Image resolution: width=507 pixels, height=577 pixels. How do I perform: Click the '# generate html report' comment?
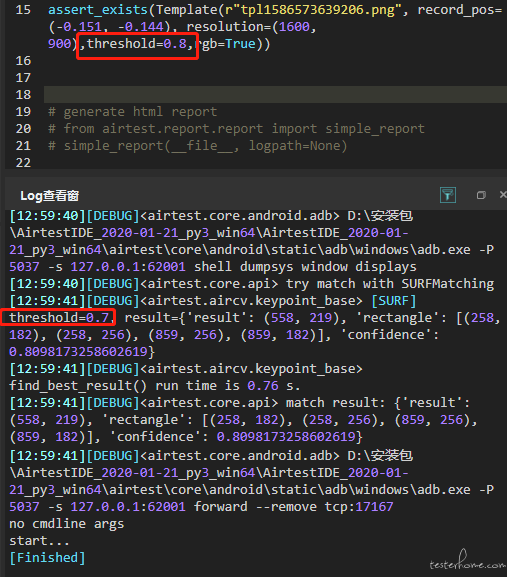[133, 111]
